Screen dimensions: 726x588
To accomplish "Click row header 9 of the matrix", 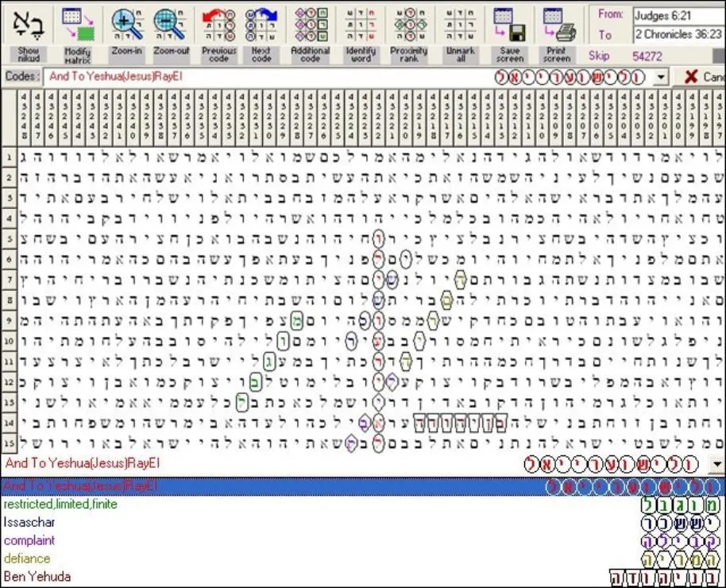I will tap(9, 321).
